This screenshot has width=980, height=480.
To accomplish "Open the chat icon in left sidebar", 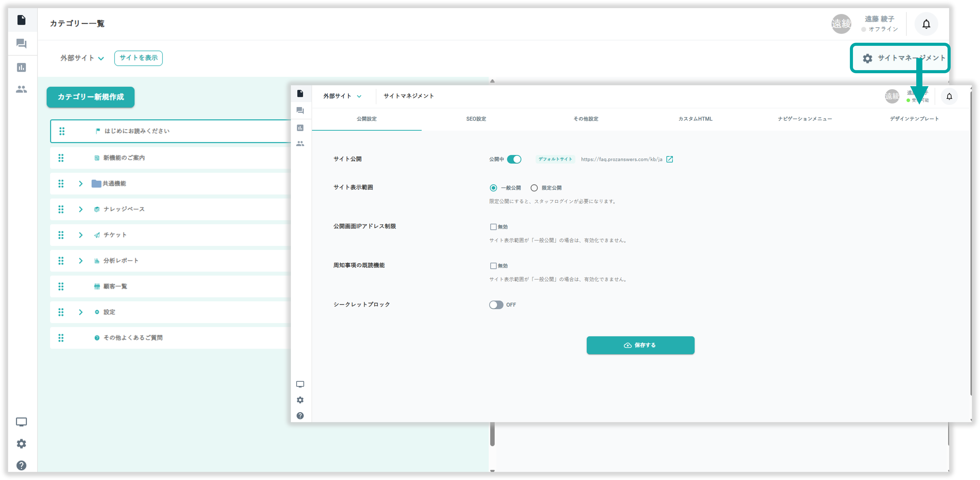I will tap(21, 43).
